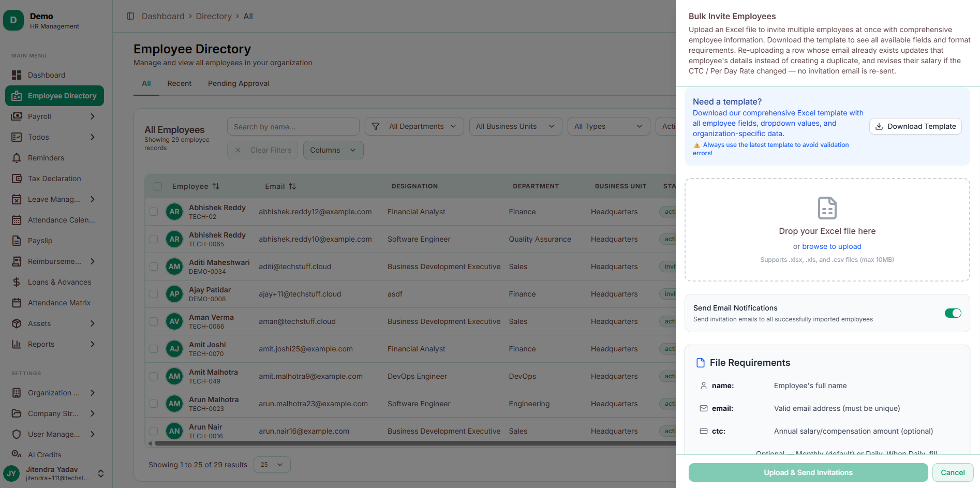Check the Ajay Patidar row checkbox

154,294
